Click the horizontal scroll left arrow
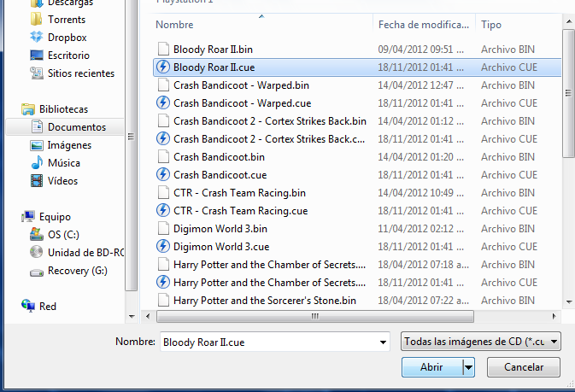575x392 pixels. (148, 316)
